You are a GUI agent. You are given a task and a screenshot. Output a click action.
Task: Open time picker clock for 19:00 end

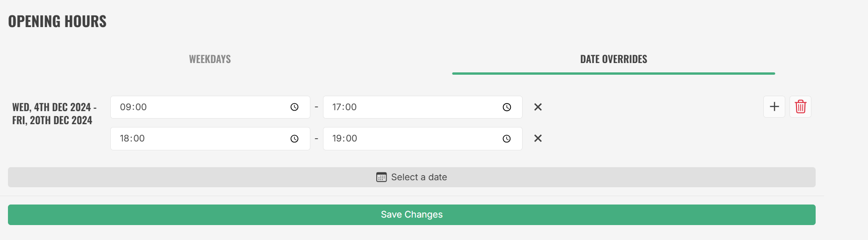click(x=507, y=139)
